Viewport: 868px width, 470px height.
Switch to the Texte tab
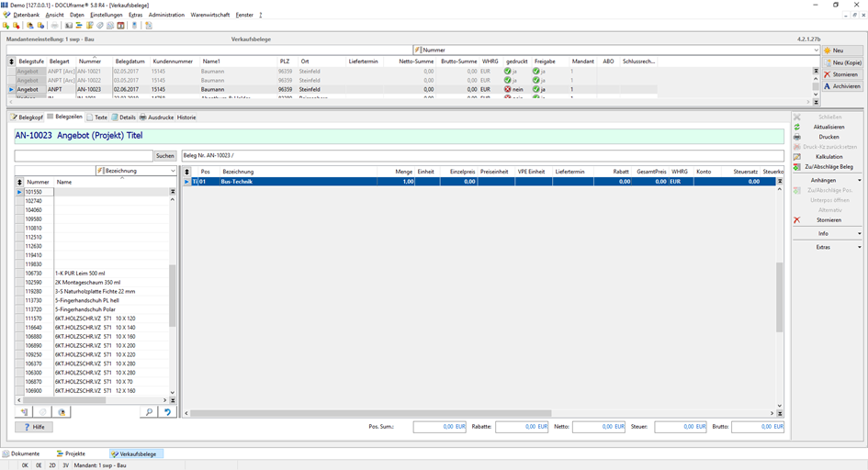[x=97, y=117]
